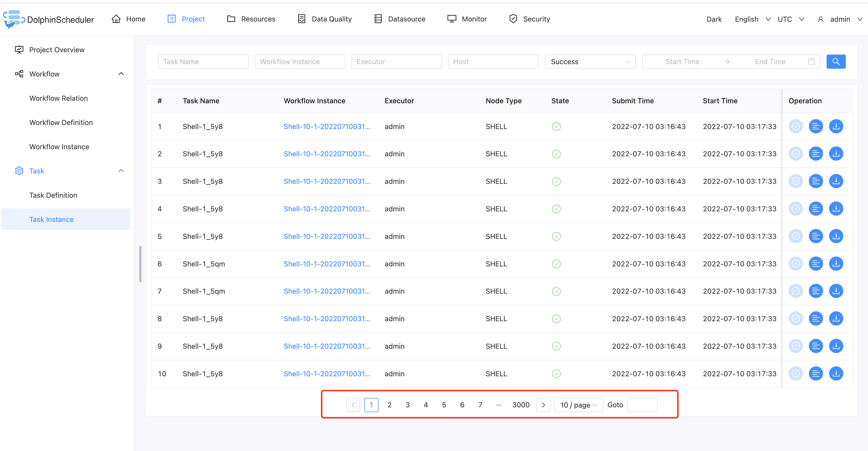Open workflow instance link in row 1
This screenshot has height=451, width=868.
point(327,127)
